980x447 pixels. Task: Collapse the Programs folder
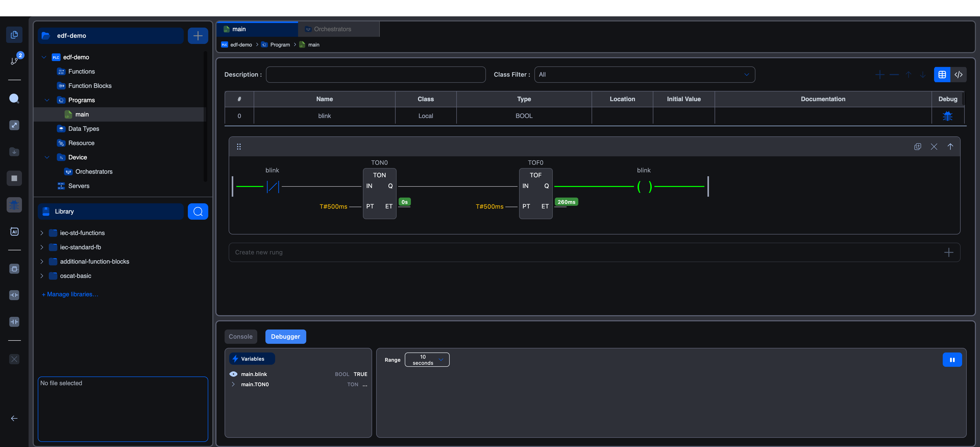pos(47,100)
